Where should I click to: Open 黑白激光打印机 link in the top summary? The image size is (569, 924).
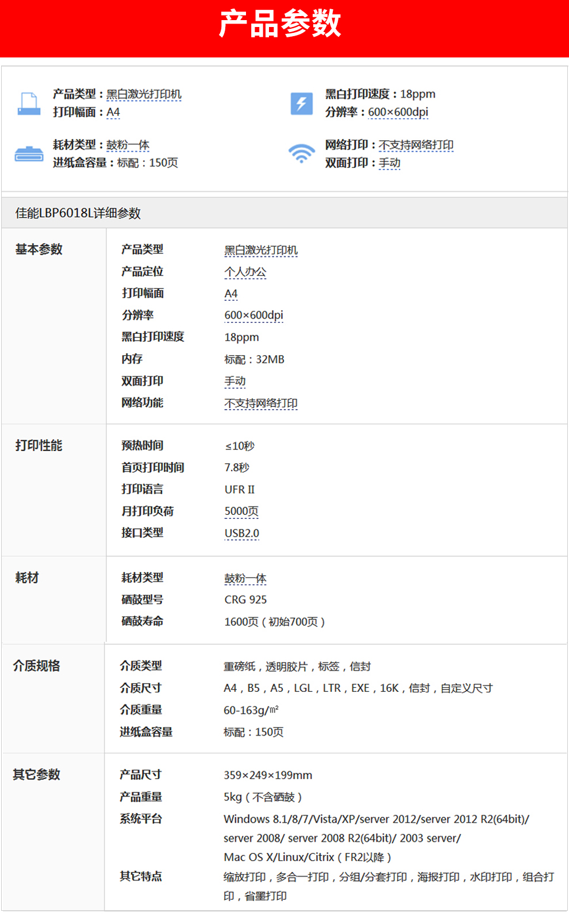(144, 94)
